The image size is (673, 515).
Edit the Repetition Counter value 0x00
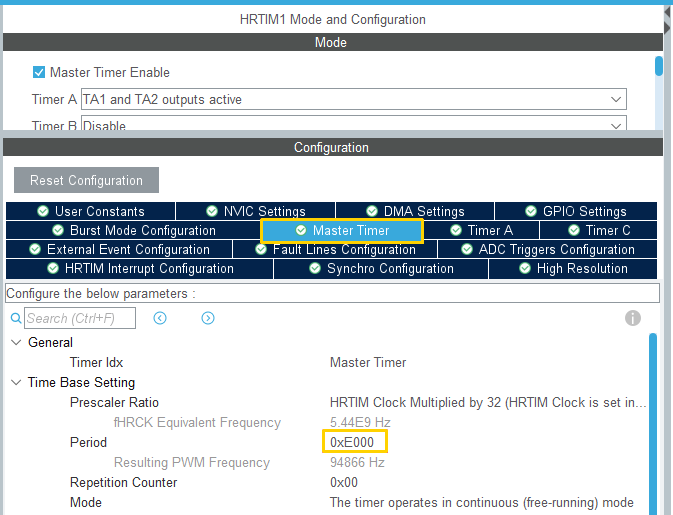344,482
